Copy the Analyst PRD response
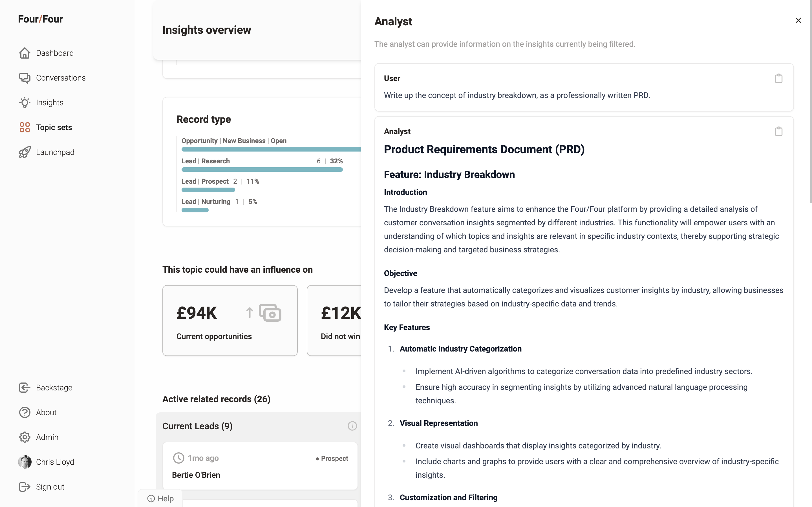 (x=778, y=132)
